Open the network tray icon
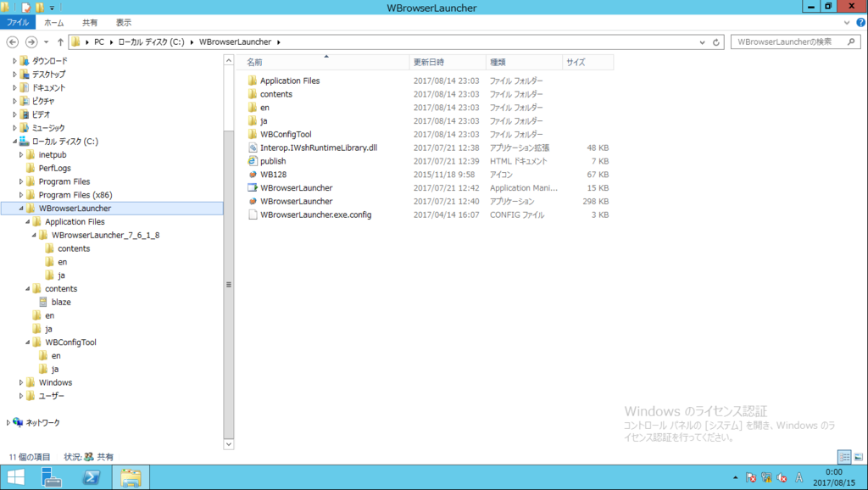 pos(766,477)
